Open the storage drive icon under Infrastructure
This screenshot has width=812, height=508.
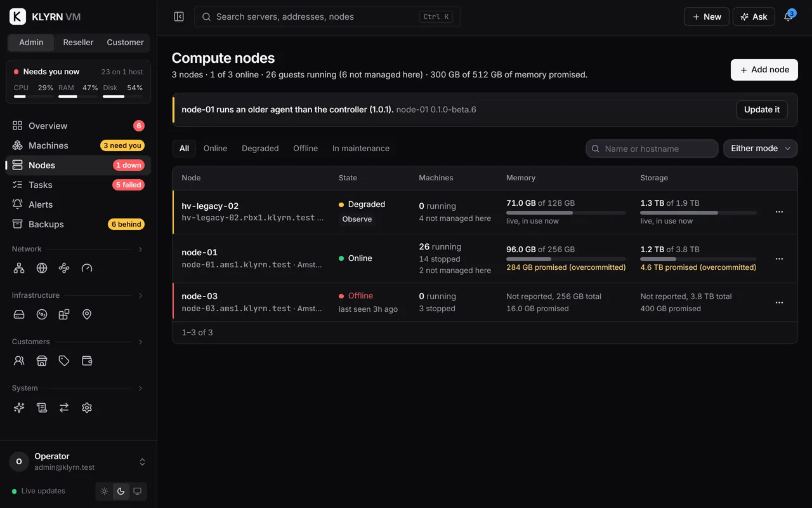[x=19, y=314]
